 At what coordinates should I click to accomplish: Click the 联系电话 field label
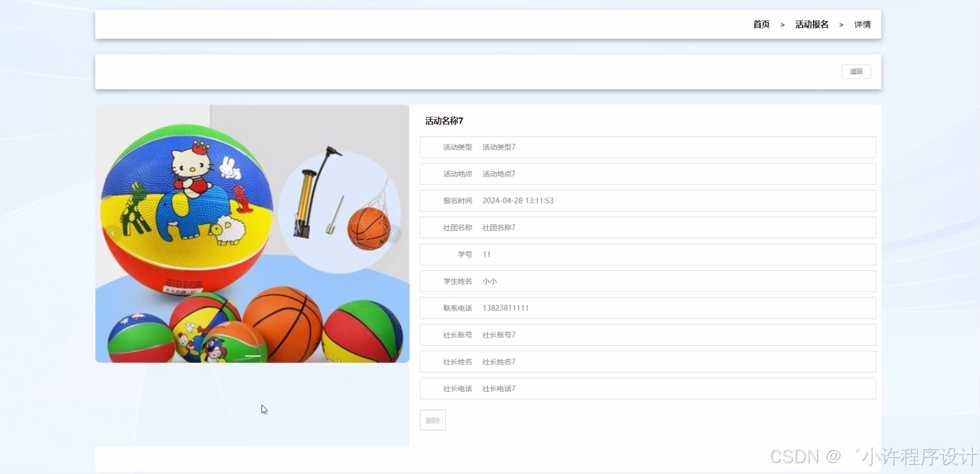[x=458, y=308]
